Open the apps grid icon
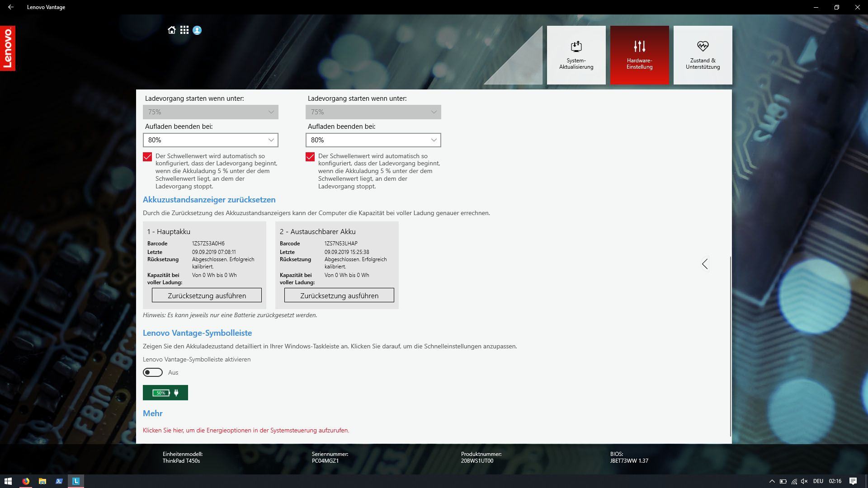 point(184,30)
